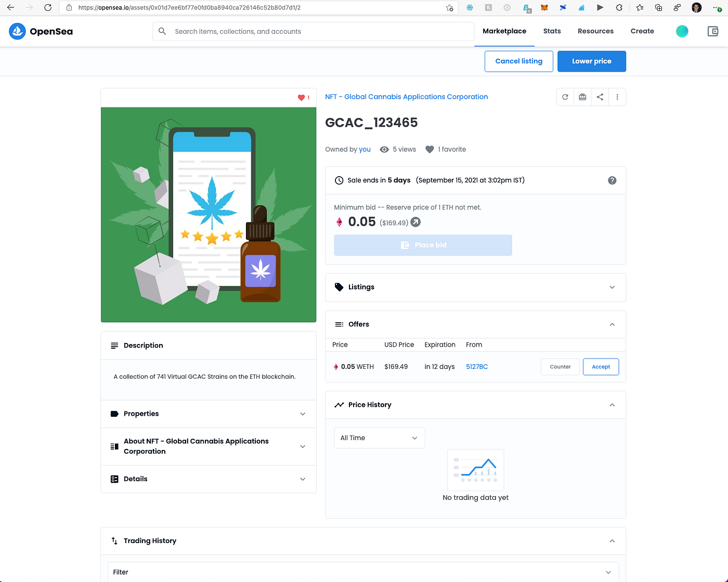Click the '5 views' text
Screen dimensions: 728x582
[404, 149]
